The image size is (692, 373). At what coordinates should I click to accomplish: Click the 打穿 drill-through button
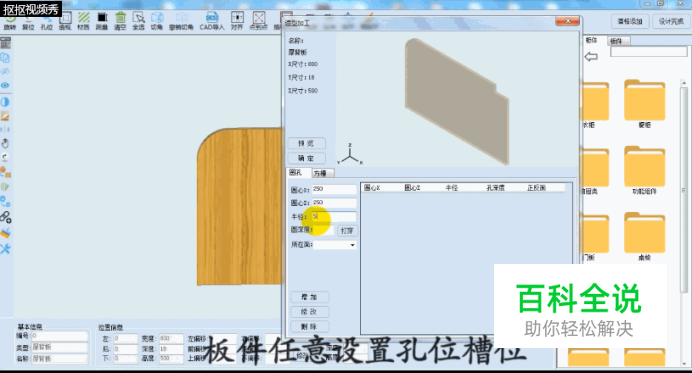[x=347, y=230]
